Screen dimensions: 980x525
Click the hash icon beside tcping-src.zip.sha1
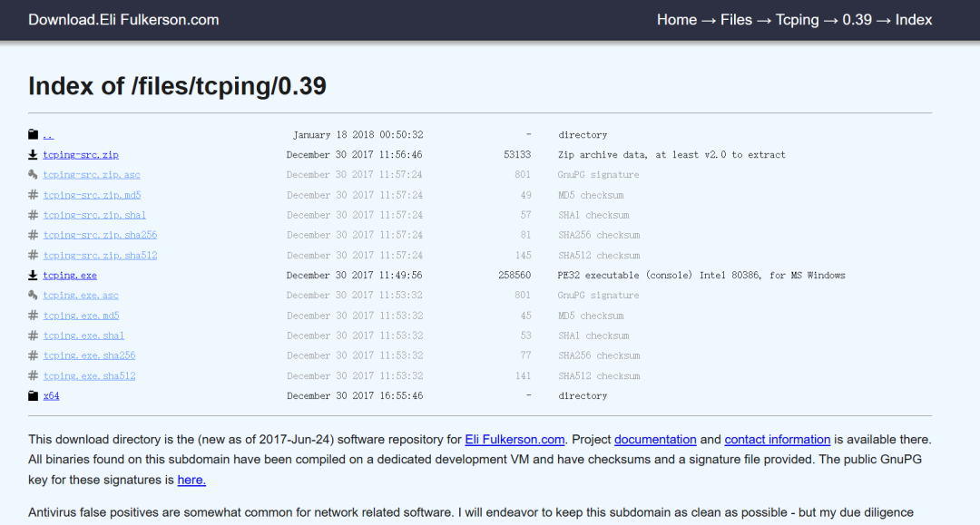[34, 215]
